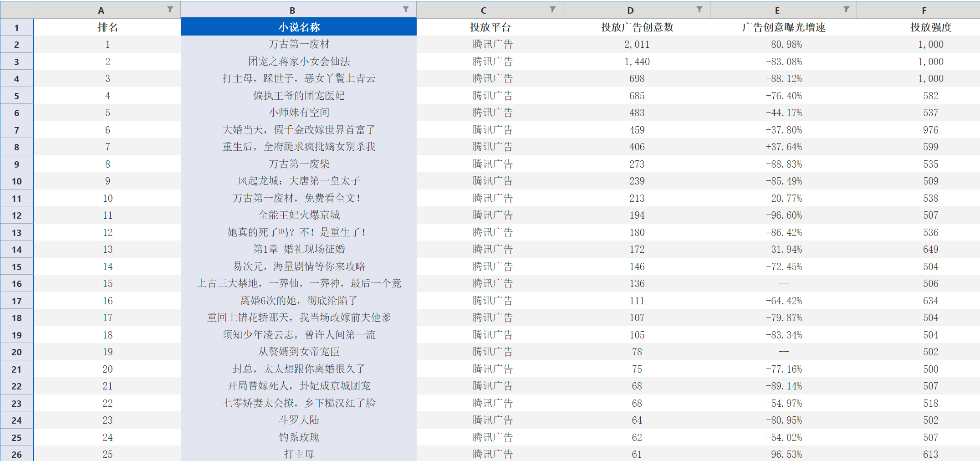This screenshot has height=461, width=980.
Task: Select the 投放平台 header cell
Action: tap(490, 27)
